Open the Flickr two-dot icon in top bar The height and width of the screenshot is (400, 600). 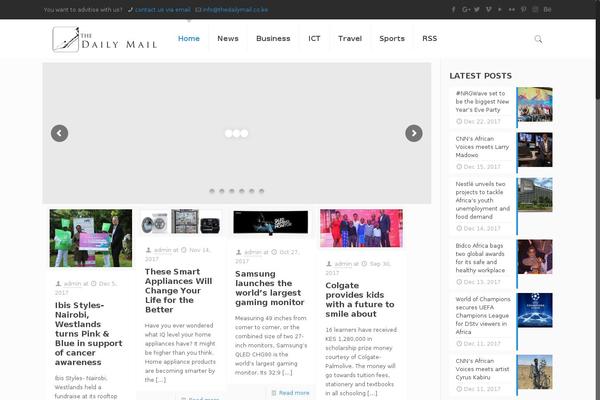(512, 10)
